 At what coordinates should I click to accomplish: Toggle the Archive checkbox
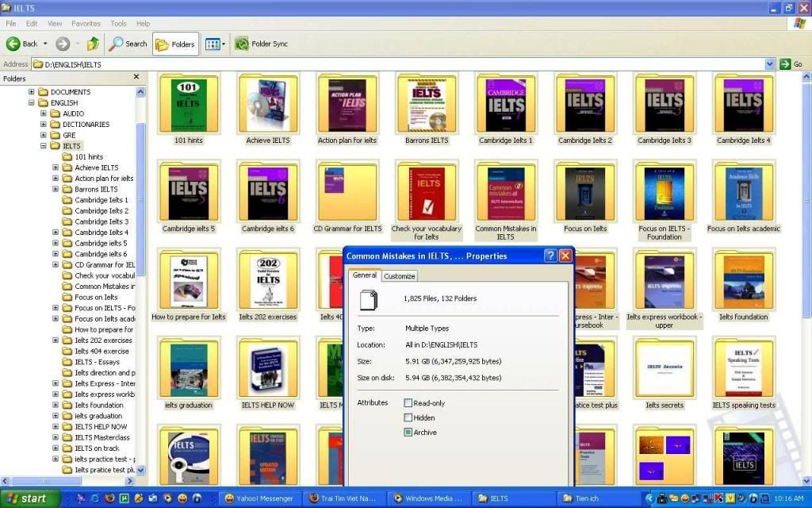pos(408,433)
